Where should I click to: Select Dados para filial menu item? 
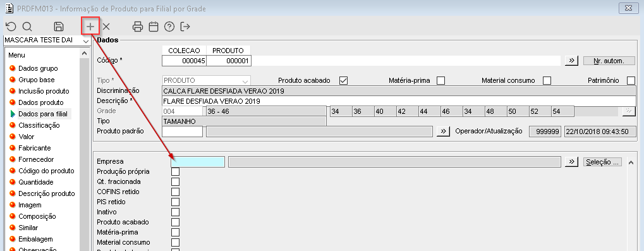click(x=43, y=114)
